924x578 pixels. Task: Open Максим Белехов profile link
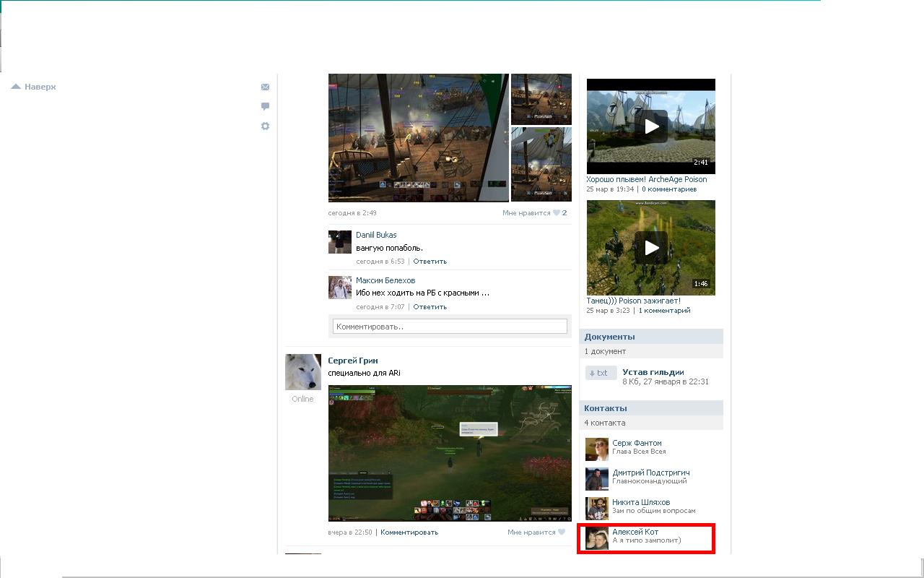(x=385, y=280)
